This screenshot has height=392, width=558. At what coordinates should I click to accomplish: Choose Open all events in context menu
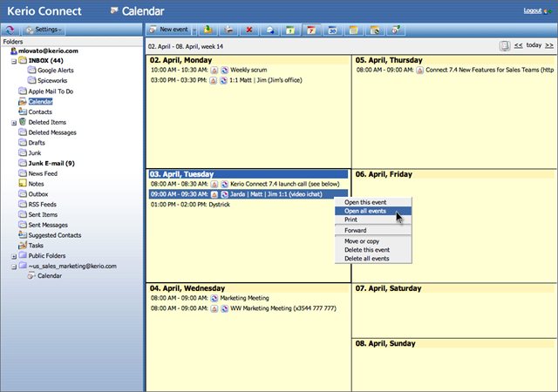373,211
